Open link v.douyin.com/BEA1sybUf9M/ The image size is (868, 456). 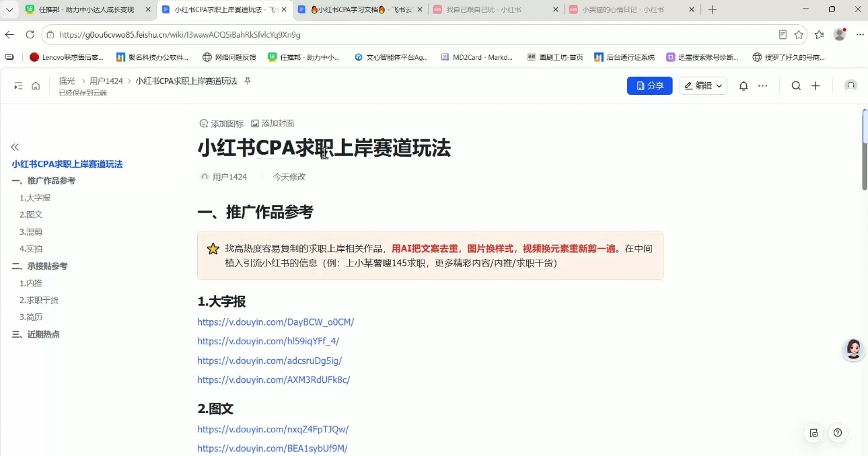coord(273,449)
